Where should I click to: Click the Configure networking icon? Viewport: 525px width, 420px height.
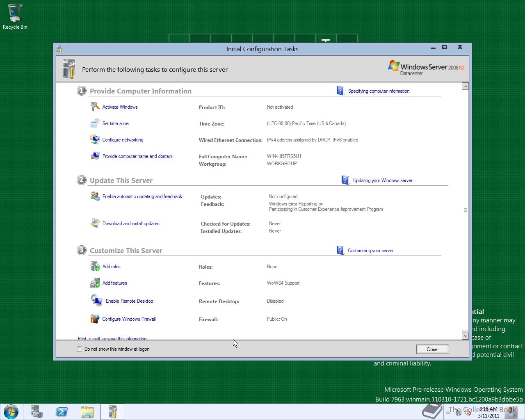tap(95, 139)
